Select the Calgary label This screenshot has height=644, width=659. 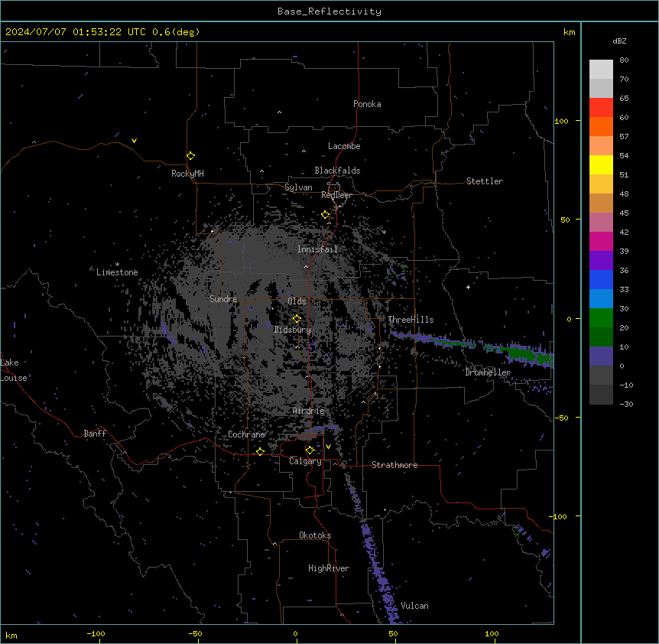pyautogui.click(x=305, y=461)
